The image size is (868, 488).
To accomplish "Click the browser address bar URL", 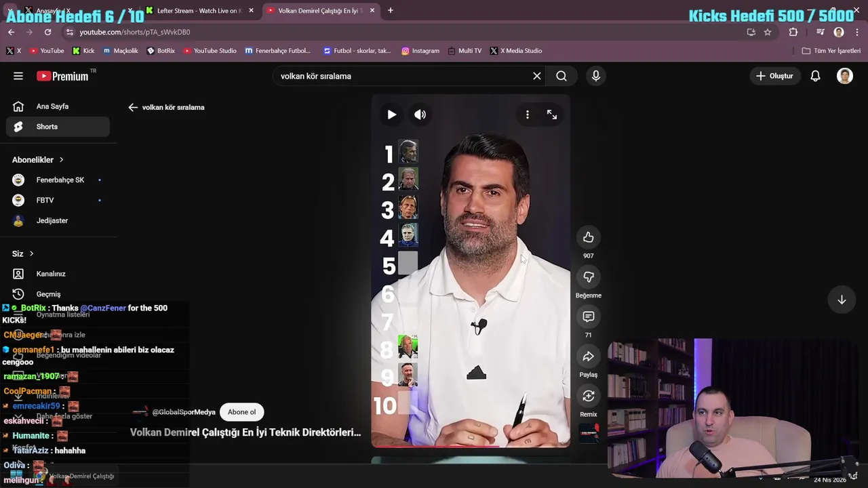I will [x=134, y=32].
